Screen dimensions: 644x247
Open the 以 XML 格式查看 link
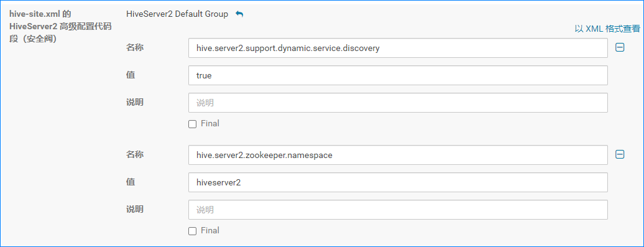tap(607, 29)
